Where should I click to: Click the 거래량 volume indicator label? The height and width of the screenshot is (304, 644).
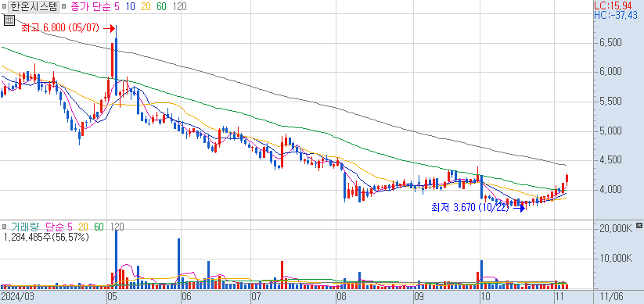click(x=26, y=227)
